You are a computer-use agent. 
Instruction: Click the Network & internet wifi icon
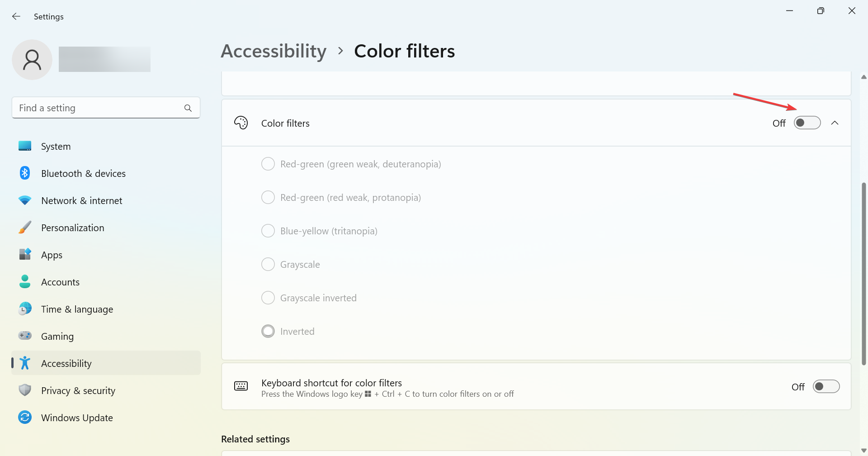pos(25,200)
